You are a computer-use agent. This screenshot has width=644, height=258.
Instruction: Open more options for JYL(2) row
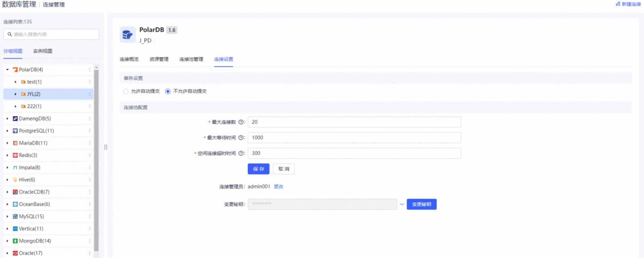point(90,94)
